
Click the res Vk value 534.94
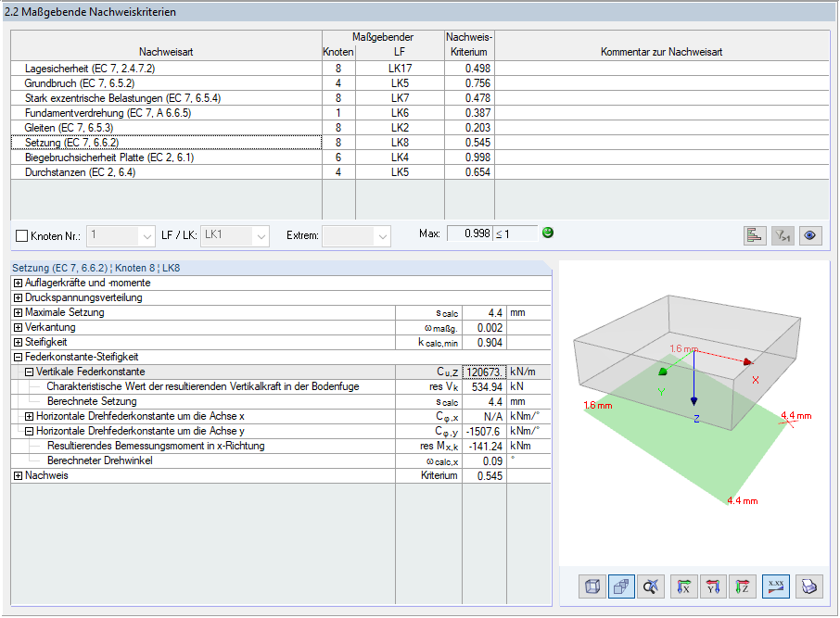click(x=484, y=386)
